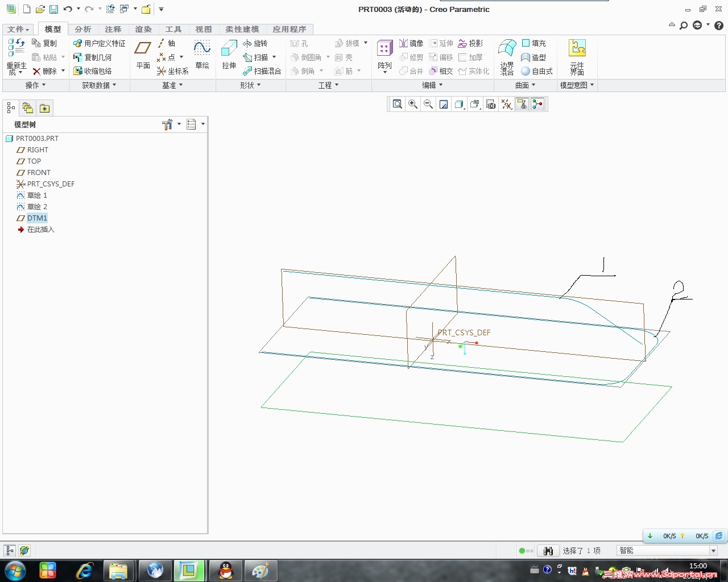The width and height of the screenshot is (728, 582).
Task: Click the New file icon
Action: [x=27, y=9]
